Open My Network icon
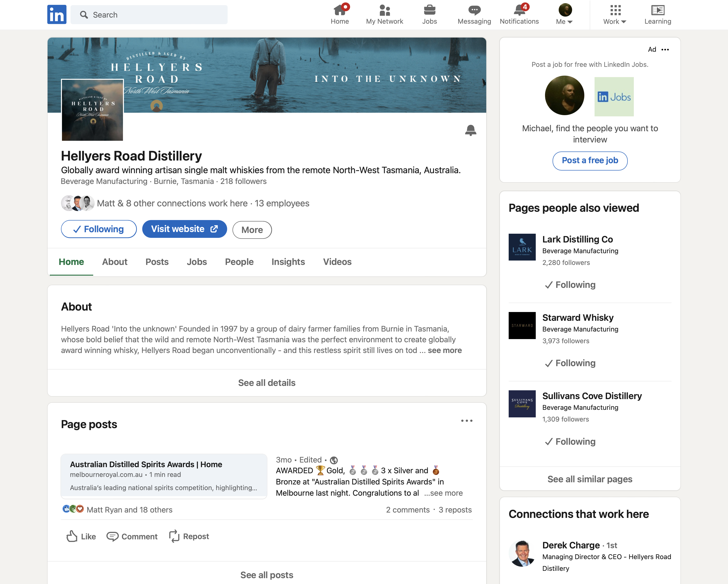 [384, 15]
